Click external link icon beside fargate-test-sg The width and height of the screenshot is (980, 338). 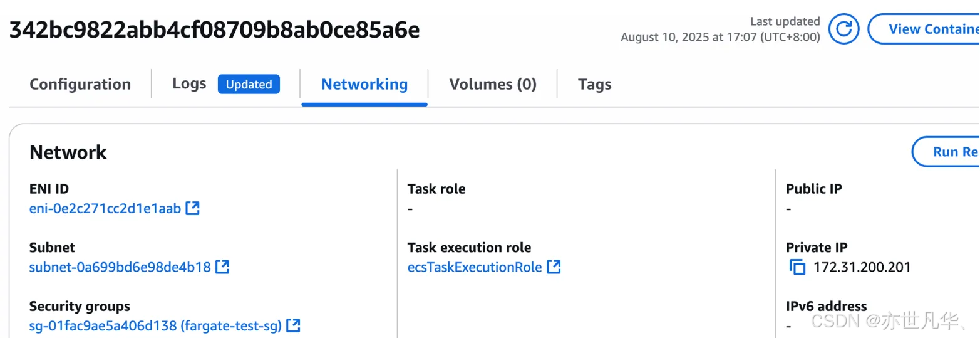[293, 325]
